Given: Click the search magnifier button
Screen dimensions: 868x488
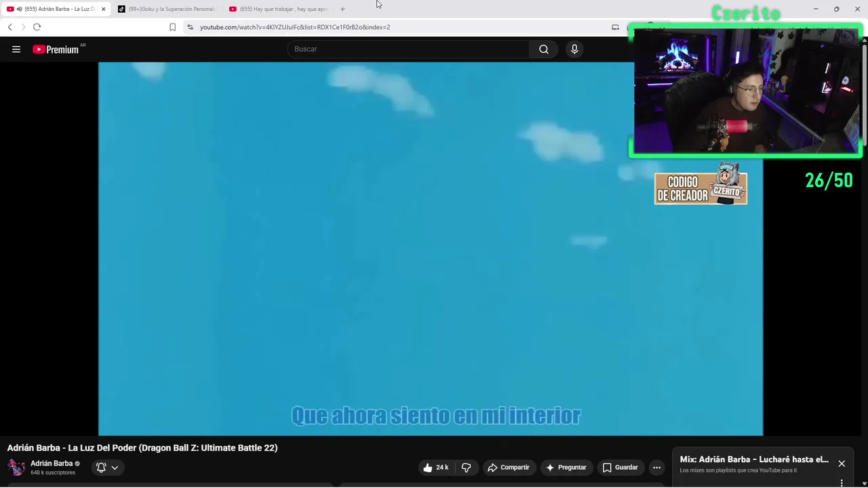Looking at the screenshot, I should click(x=544, y=49).
